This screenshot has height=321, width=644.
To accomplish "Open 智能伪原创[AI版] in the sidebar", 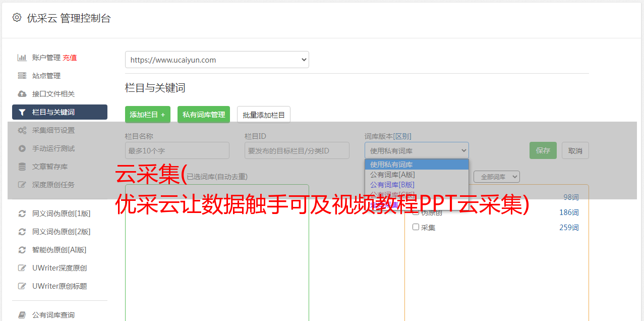I will point(60,250).
